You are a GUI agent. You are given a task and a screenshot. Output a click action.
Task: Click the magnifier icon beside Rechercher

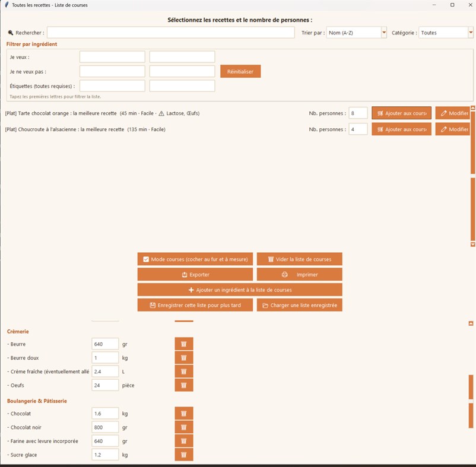click(x=11, y=33)
